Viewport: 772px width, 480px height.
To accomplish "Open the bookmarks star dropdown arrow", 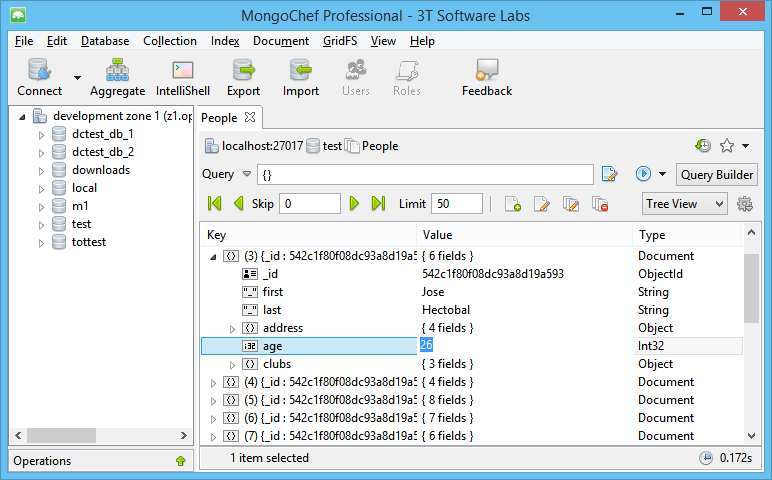I will 745,146.
